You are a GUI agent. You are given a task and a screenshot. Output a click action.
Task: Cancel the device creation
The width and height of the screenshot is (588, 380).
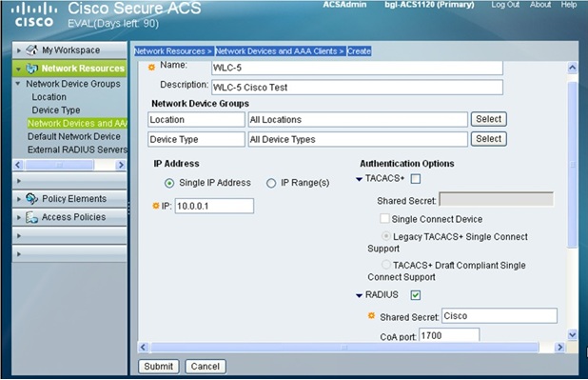point(206,367)
